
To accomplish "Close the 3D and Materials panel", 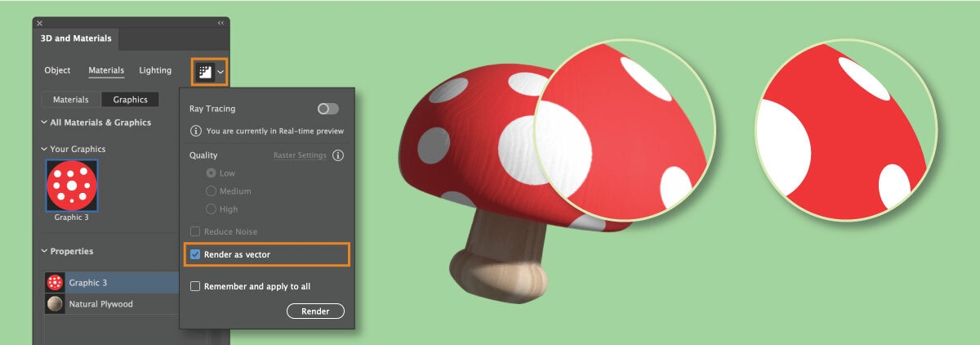I will coord(40,23).
